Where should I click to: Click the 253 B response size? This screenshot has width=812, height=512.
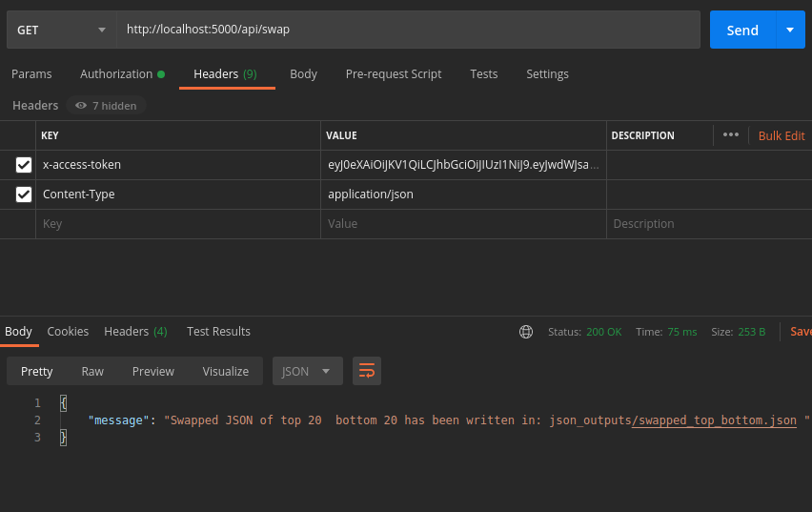click(x=751, y=332)
